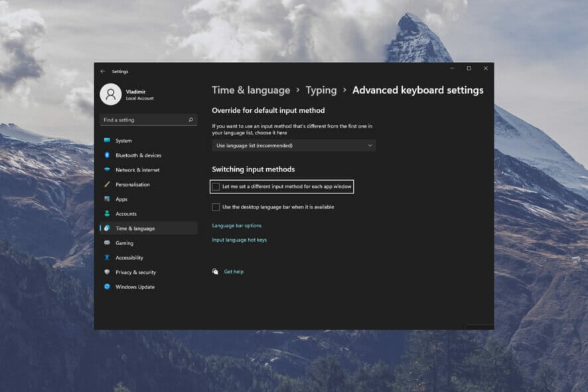Expand the Use language list dropdown
Image resolution: width=588 pixels, height=392 pixels.
(293, 146)
